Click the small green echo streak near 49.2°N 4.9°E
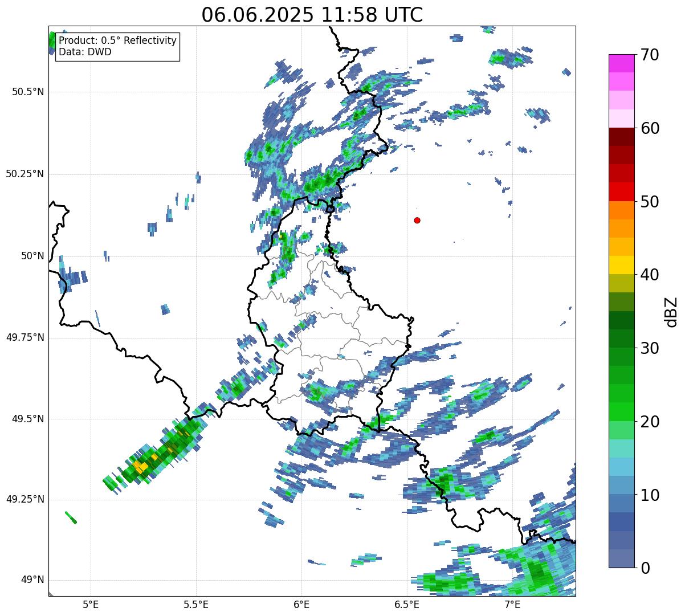The height and width of the screenshot is (616, 685). click(x=71, y=517)
